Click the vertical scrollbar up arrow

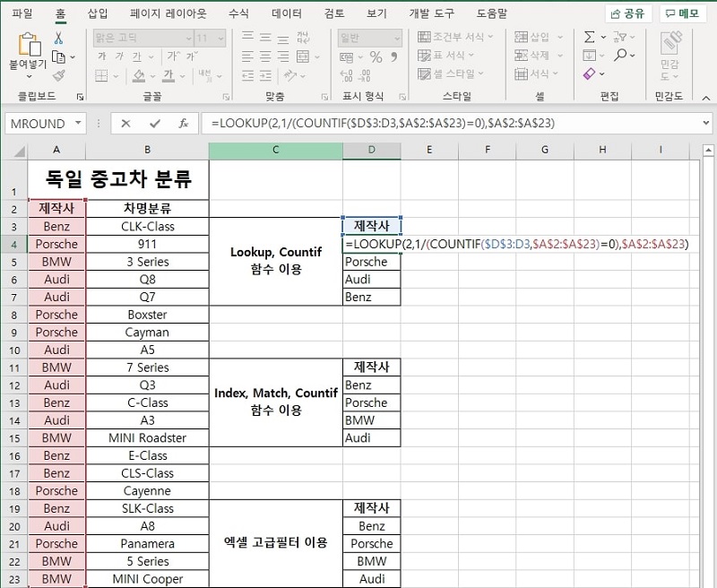coord(708,150)
